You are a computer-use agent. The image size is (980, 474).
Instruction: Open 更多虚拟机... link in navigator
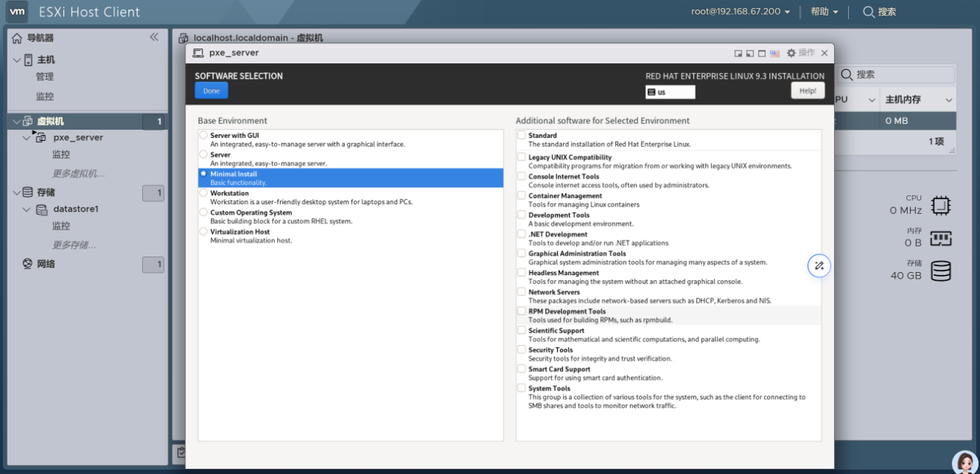click(78, 174)
